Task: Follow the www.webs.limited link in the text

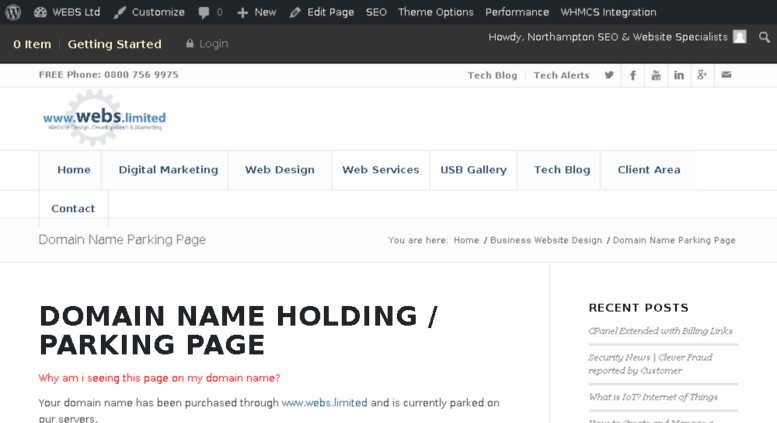Action: coord(325,403)
